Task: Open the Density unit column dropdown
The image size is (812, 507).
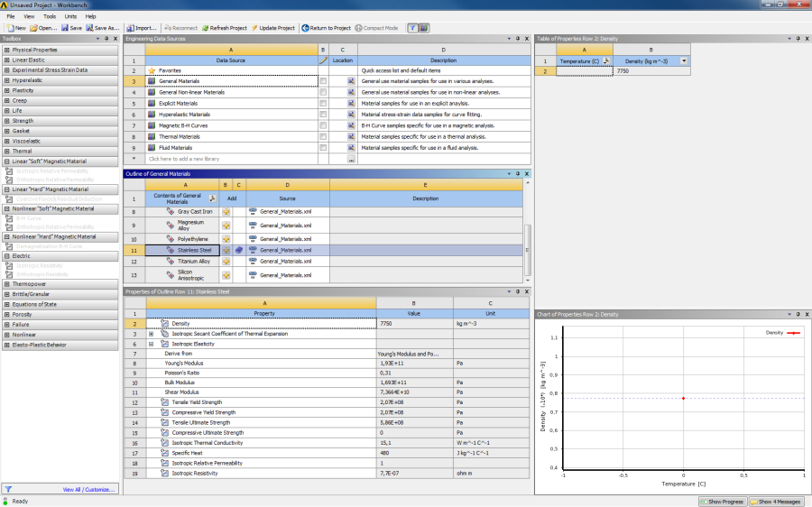Action: tap(684, 60)
